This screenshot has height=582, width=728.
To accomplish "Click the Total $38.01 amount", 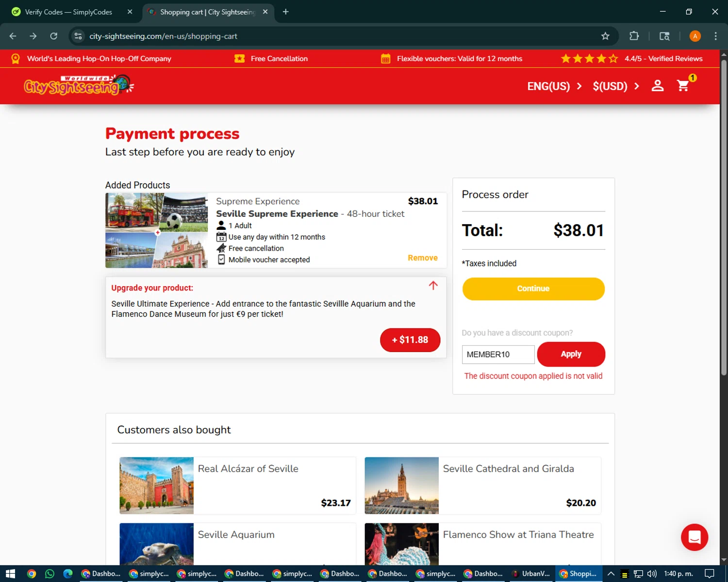I will click(579, 230).
